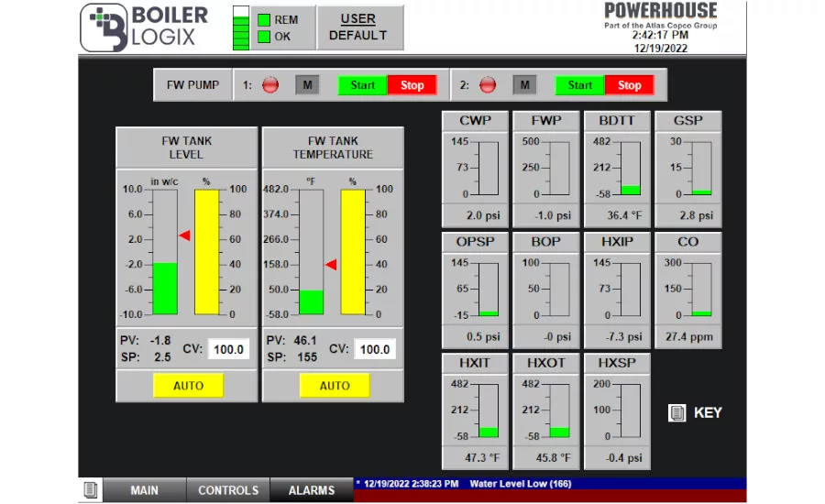Click the Boiler Logix logo
This screenshot has height=504, width=825.
(144, 27)
